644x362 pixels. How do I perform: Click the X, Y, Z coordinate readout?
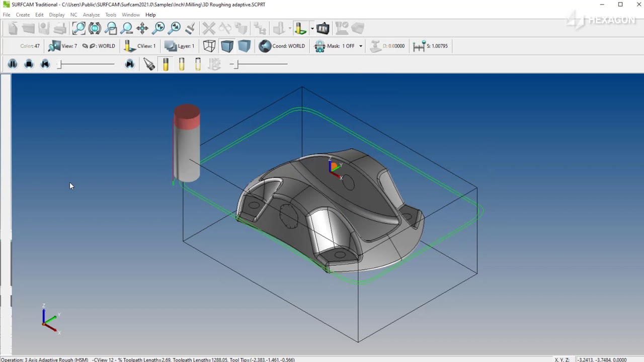pyautogui.click(x=591, y=359)
